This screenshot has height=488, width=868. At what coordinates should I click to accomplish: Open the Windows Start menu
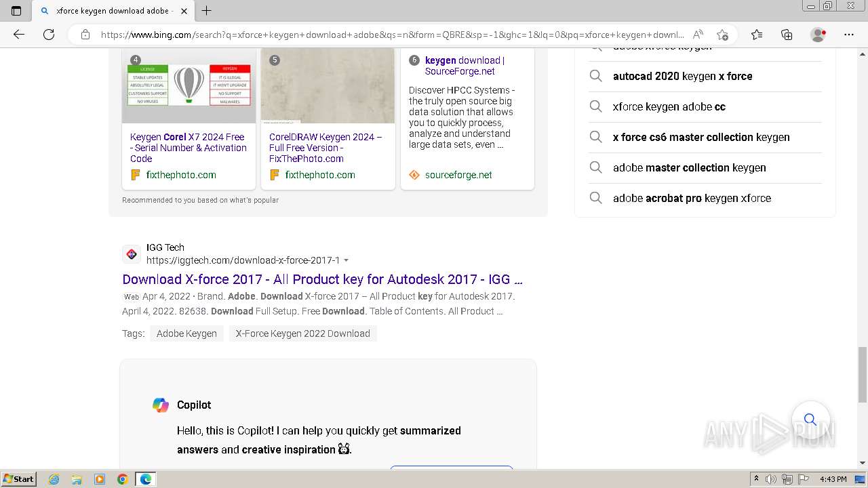18,479
